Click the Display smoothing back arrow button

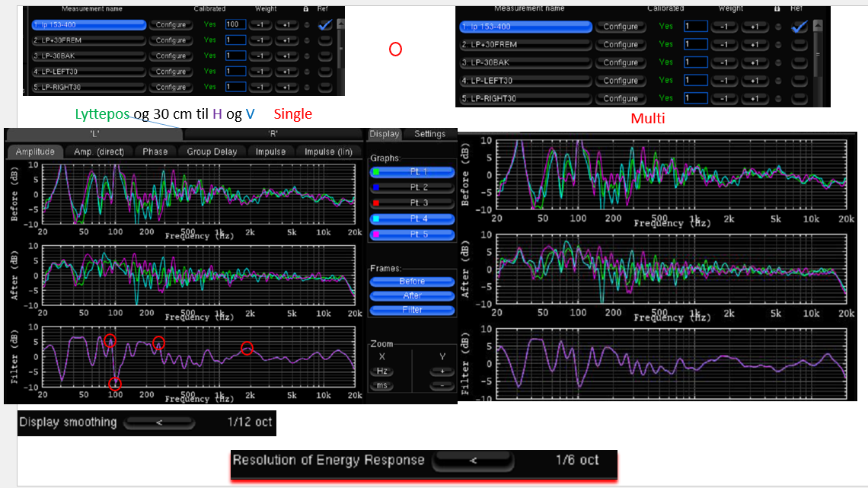(x=159, y=422)
